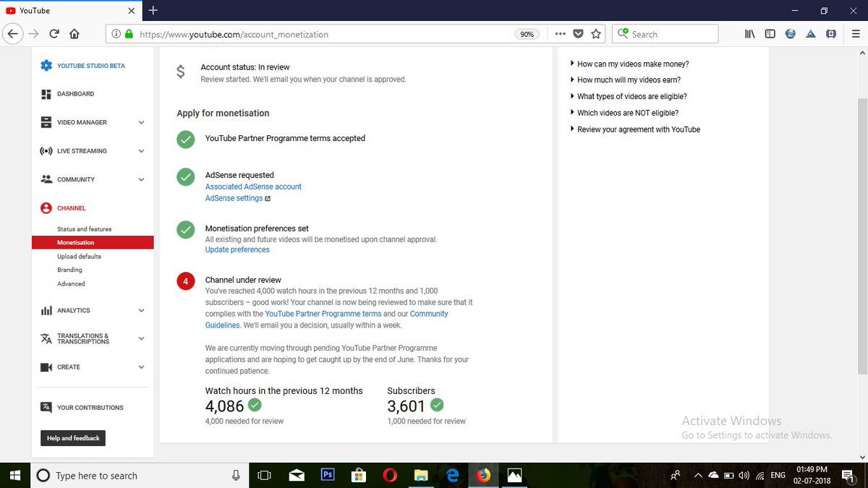The width and height of the screenshot is (868, 488).
Task: Open the Pocket save icon
Action: point(578,34)
